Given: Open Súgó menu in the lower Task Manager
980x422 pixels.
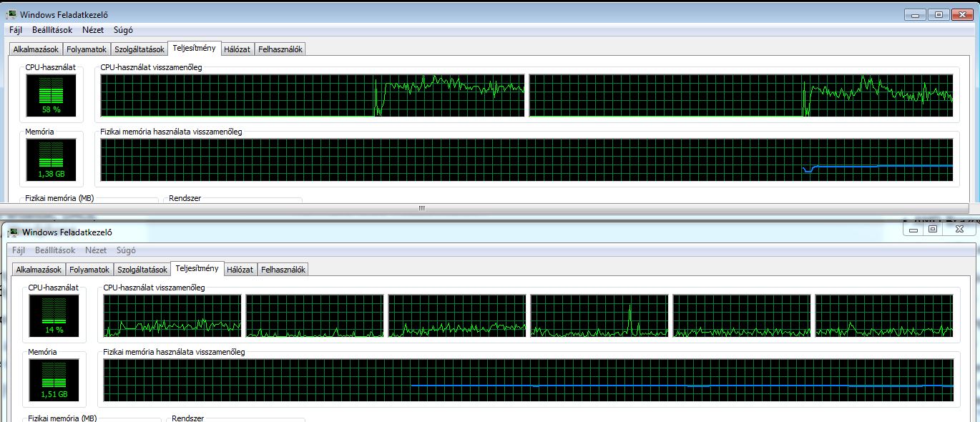Looking at the screenshot, I should coord(126,250).
